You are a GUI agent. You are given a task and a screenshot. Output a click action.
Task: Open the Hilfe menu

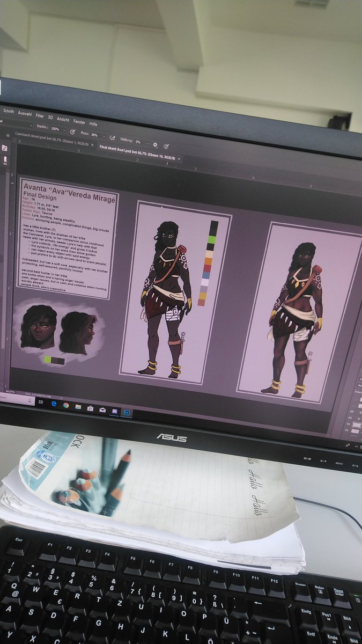click(x=93, y=124)
